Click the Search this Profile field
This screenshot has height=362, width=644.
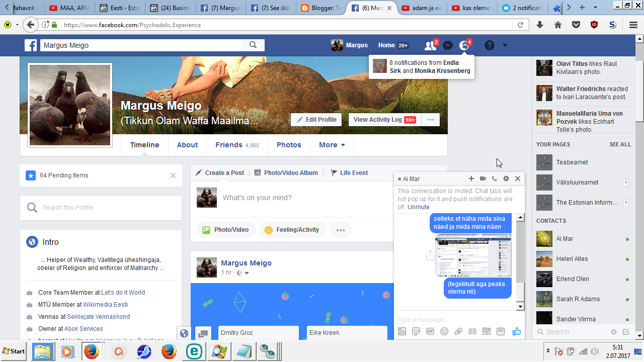(101, 208)
